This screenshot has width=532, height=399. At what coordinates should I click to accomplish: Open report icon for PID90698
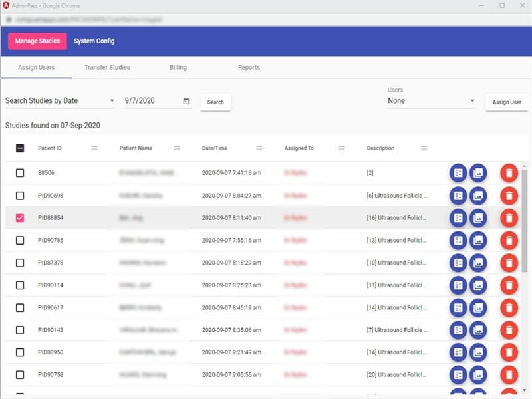pyautogui.click(x=458, y=196)
